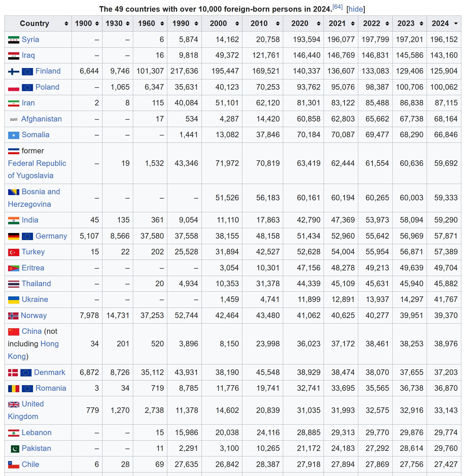The image size is (466, 476).
Task: Click the Chile flag icon
Action: pos(13,465)
